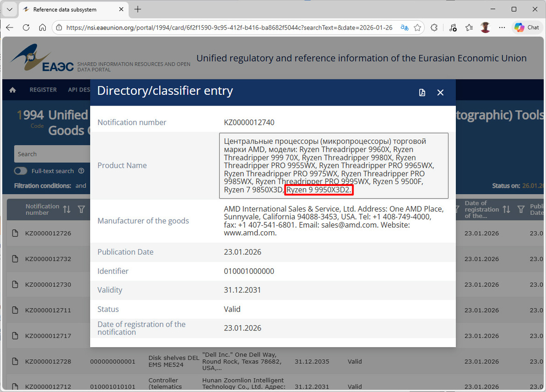Screen dimensions: 546x392
Task: Open the browser extensions puzzle icon
Action: pos(434,28)
